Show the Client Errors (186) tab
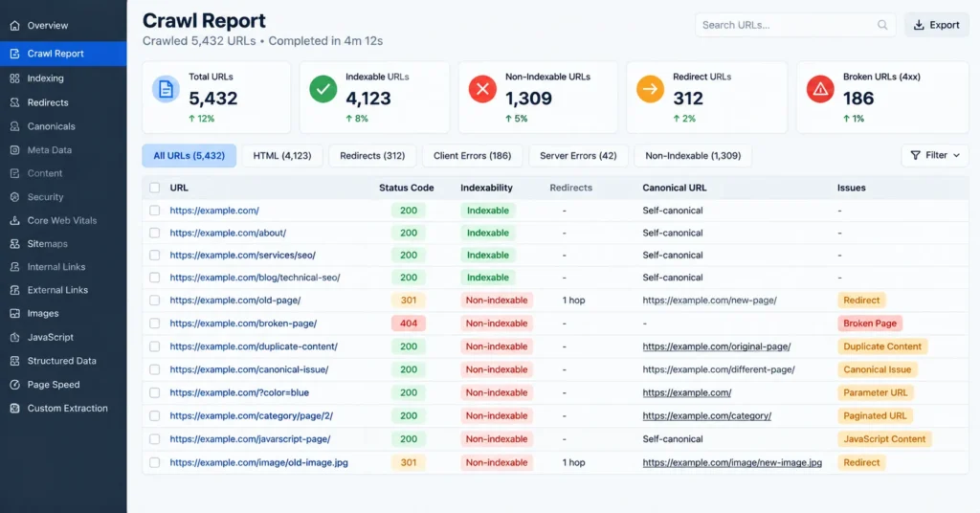The height and width of the screenshot is (513, 980). 473,156
